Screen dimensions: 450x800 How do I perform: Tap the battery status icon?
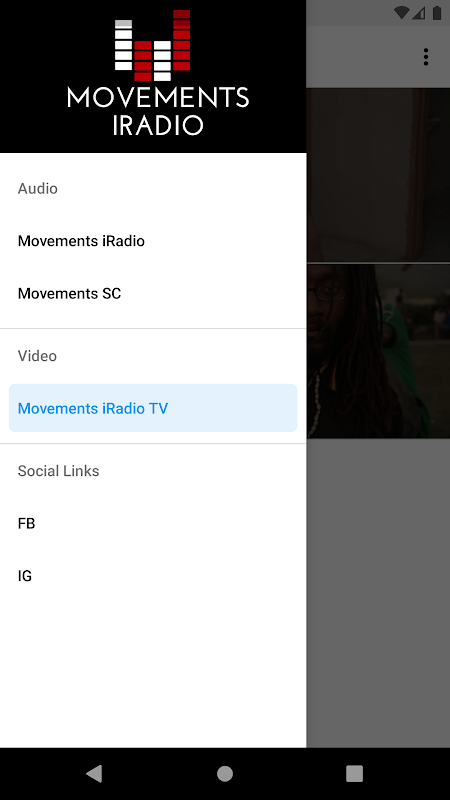click(x=437, y=13)
